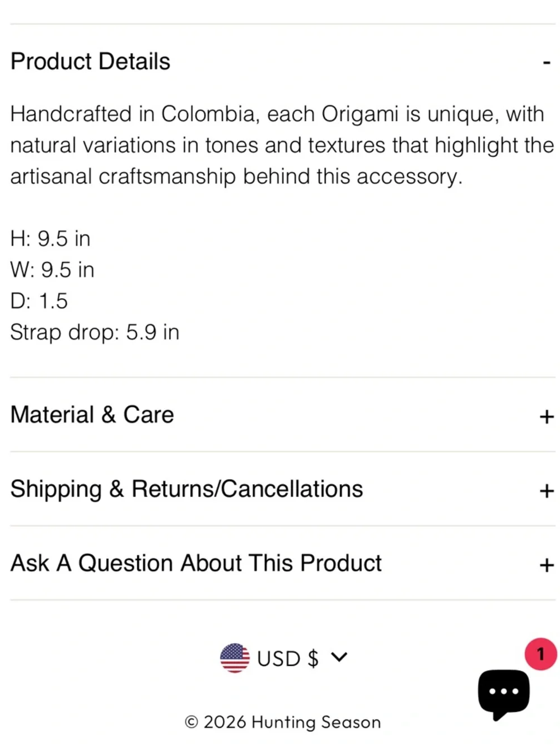560x747 pixels.
Task: Click the US flag icon
Action: coord(235,658)
